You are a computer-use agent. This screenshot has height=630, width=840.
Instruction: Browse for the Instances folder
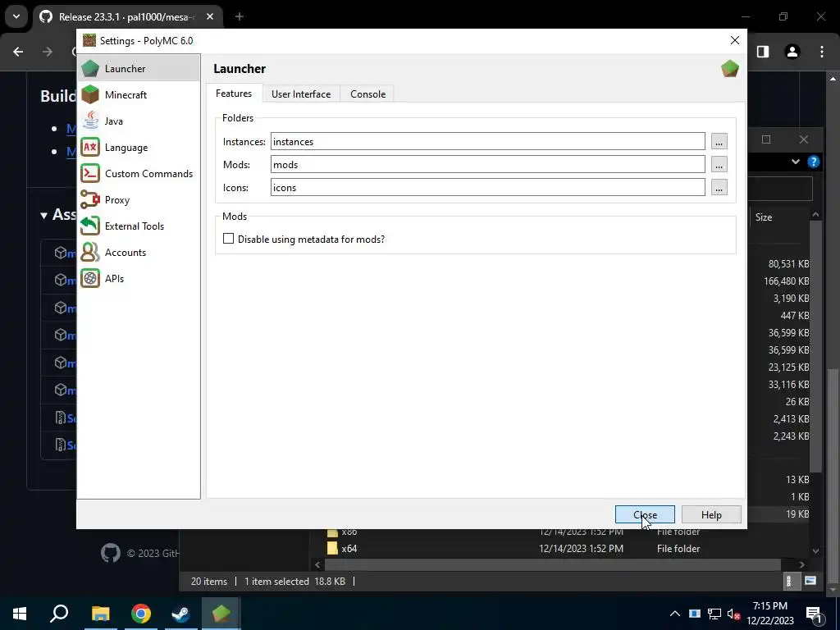pyautogui.click(x=719, y=141)
